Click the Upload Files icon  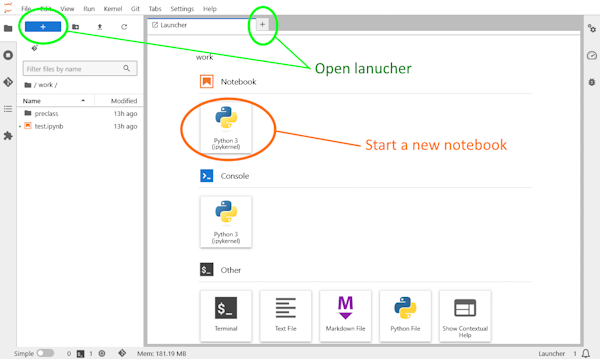[99, 27]
